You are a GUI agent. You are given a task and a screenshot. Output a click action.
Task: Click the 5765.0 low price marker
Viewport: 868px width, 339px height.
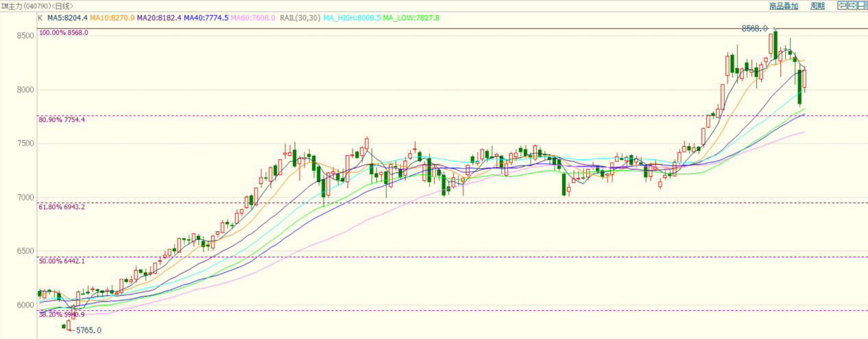click(87, 330)
